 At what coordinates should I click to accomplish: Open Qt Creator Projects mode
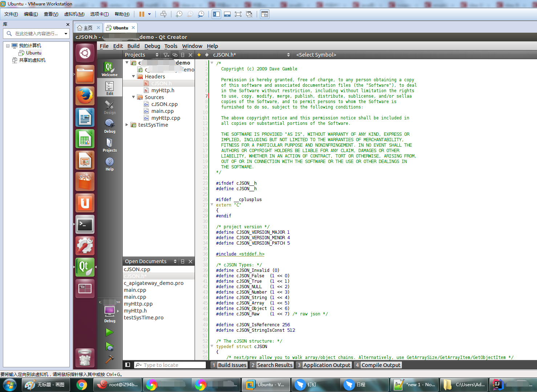[x=110, y=145]
